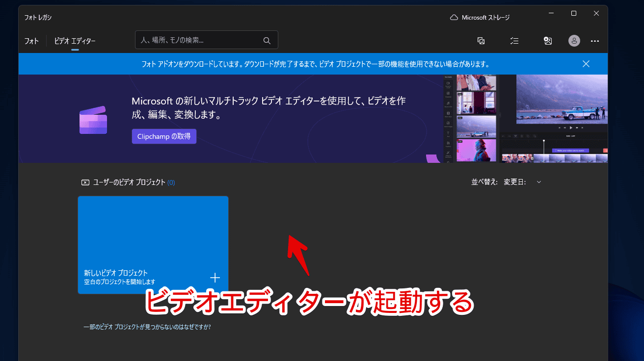Open Microsoft ストレージ cloud status
The height and width of the screenshot is (361, 644).
tap(480, 18)
